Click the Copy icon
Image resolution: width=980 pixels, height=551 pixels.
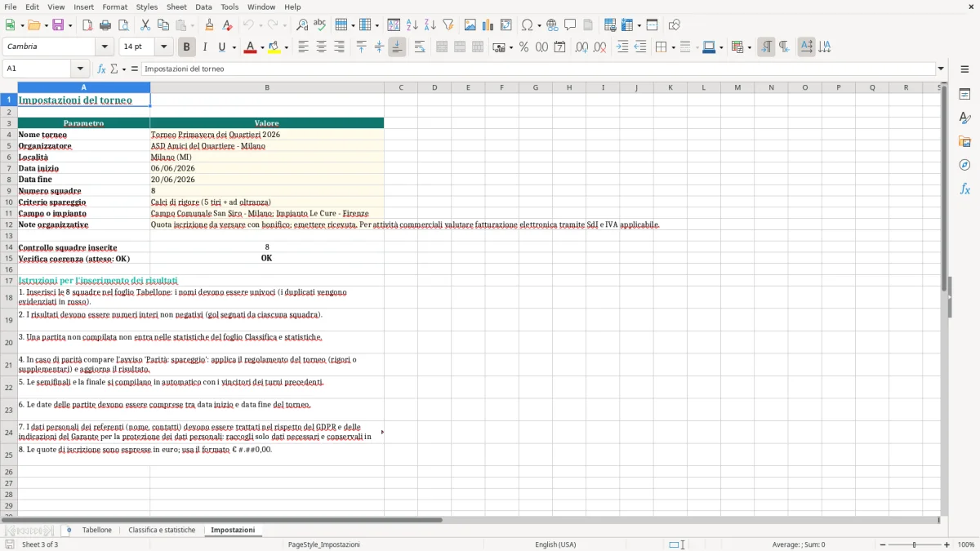[163, 25]
